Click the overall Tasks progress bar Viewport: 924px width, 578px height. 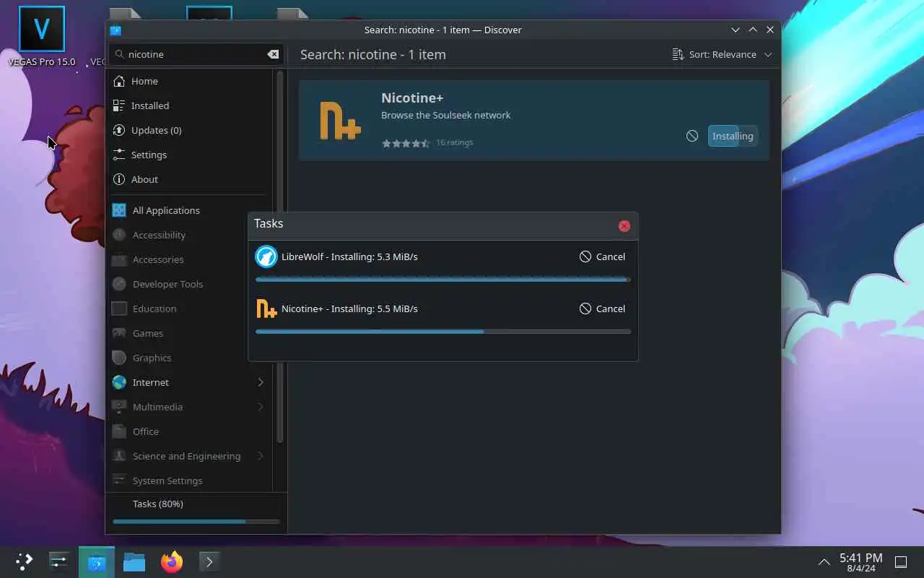tap(196, 521)
